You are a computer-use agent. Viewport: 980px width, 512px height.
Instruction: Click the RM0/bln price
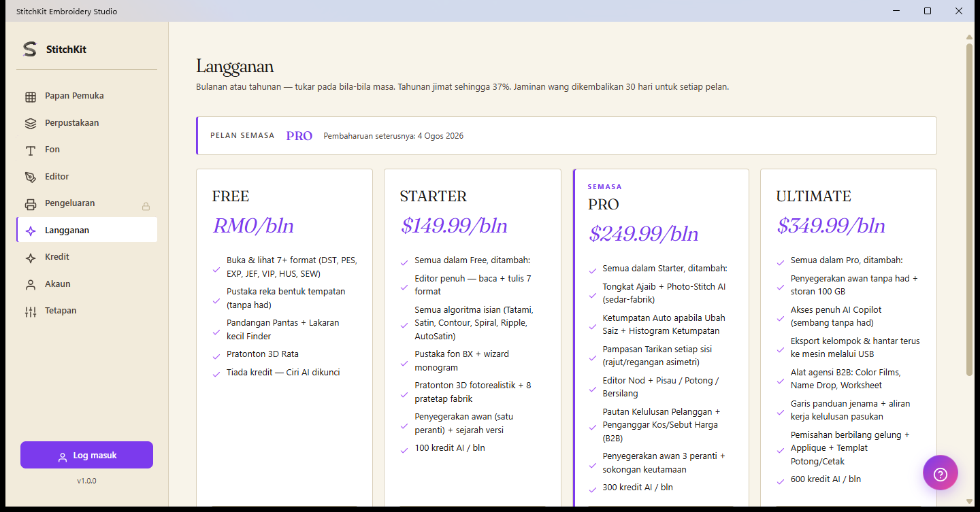pos(253,226)
